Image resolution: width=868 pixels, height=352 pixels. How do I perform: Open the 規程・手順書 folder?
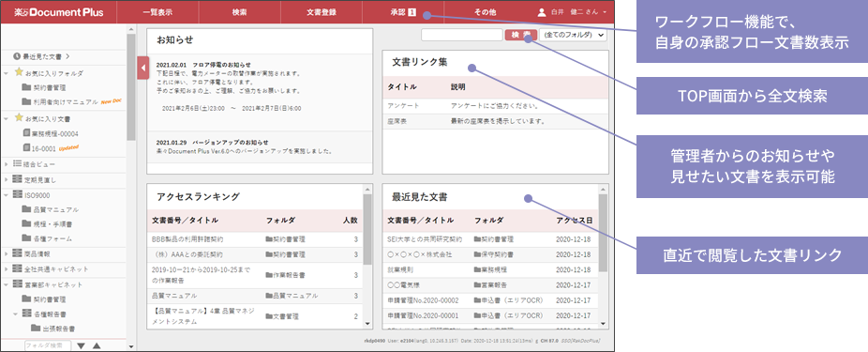coord(52,224)
